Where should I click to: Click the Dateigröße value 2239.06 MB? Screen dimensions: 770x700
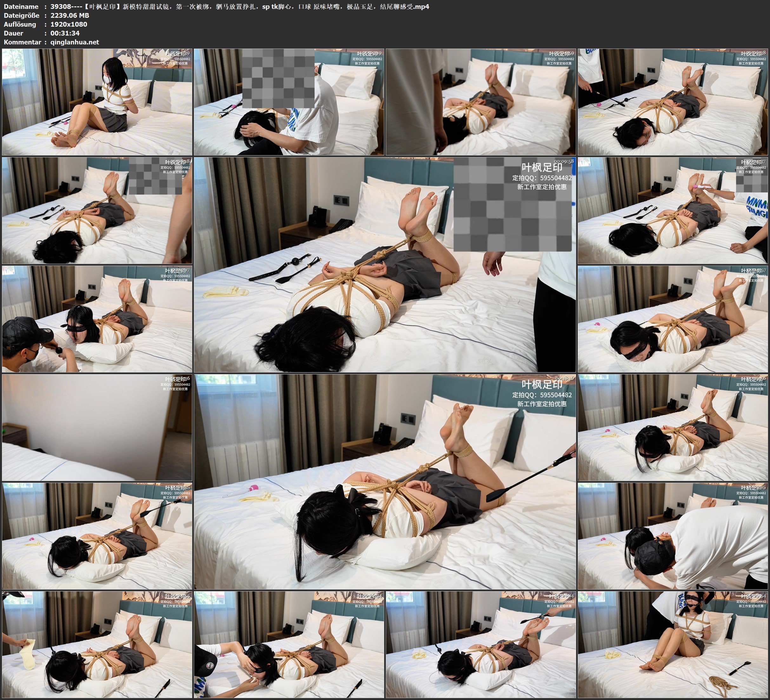pos(69,15)
